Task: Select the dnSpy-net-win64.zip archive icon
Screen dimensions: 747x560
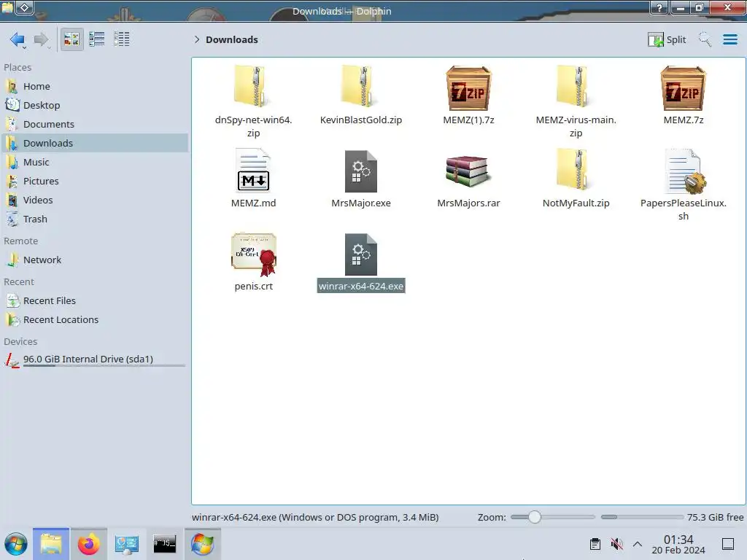Action: tap(253, 87)
